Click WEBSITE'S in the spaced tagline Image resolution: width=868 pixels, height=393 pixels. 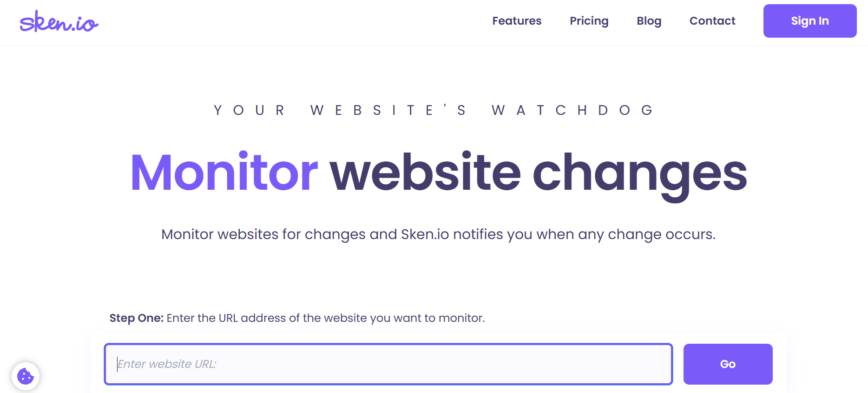[388, 110]
